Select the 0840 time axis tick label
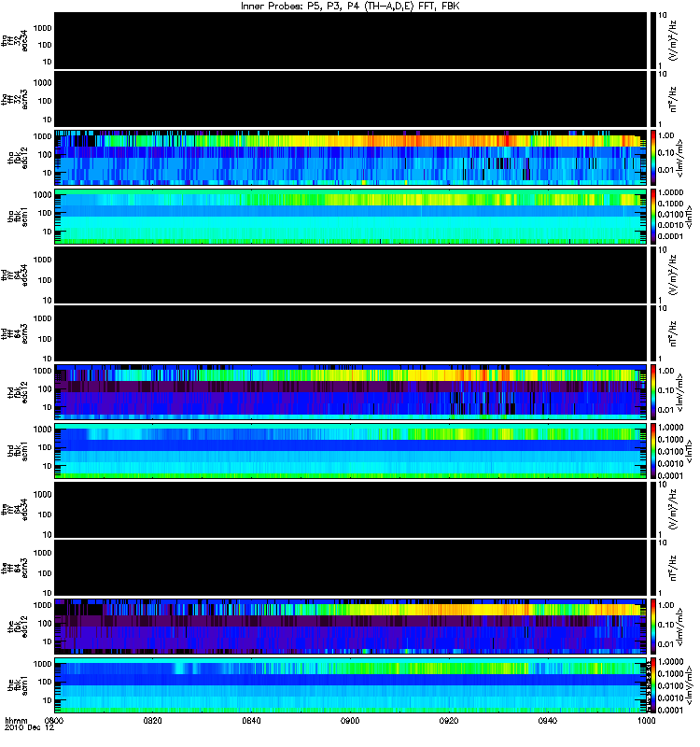 pos(251,720)
